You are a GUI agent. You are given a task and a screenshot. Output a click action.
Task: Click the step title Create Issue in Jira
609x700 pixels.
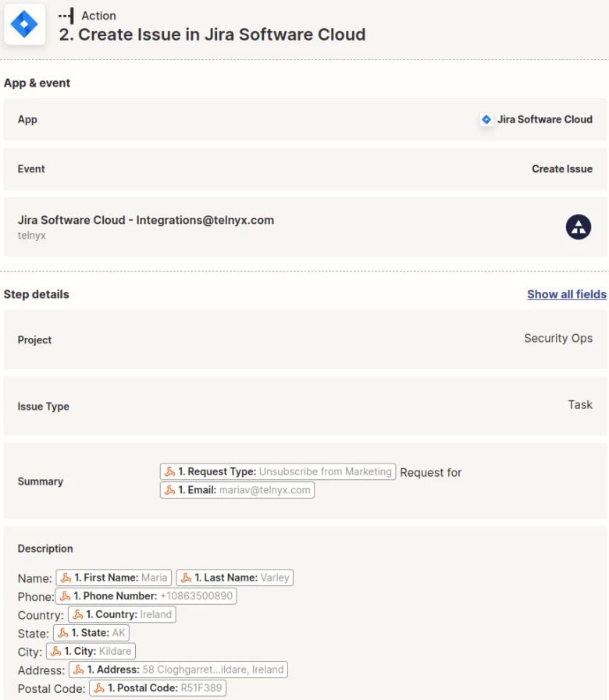[212, 34]
